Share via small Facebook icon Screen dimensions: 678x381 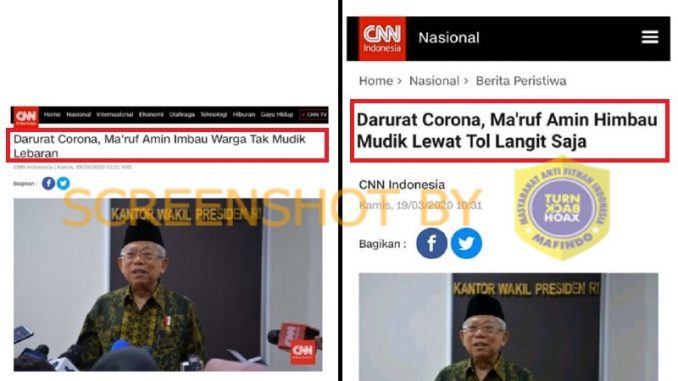[48, 183]
